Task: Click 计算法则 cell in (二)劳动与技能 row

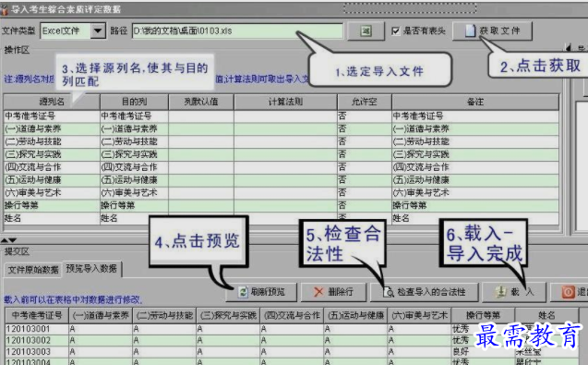Action: 285,141
